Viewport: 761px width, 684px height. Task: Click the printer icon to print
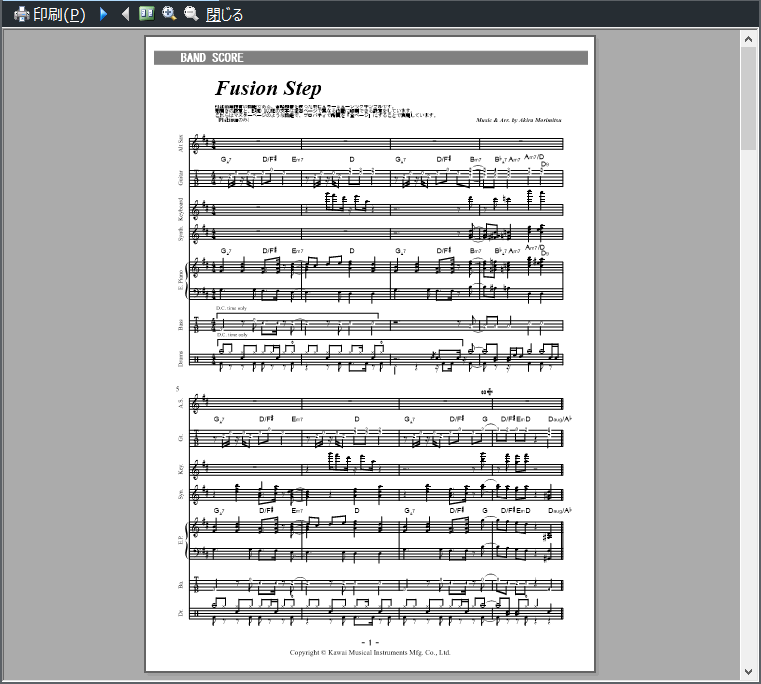click(x=22, y=14)
